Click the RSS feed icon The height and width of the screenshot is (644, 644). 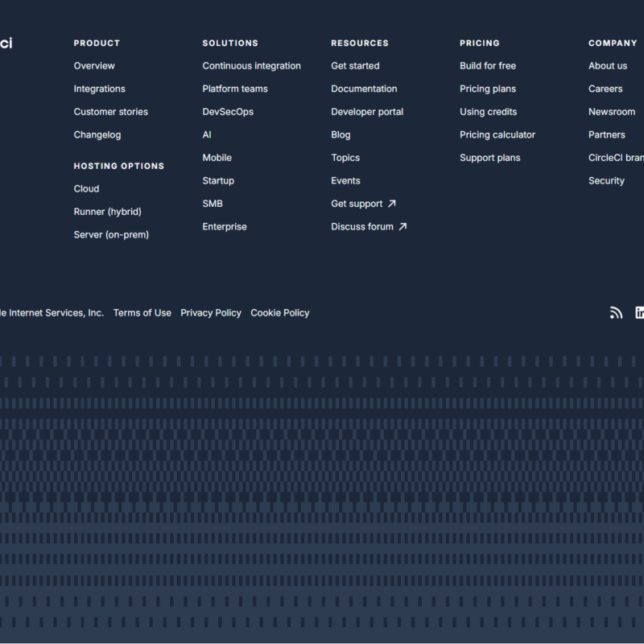pos(616,313)
